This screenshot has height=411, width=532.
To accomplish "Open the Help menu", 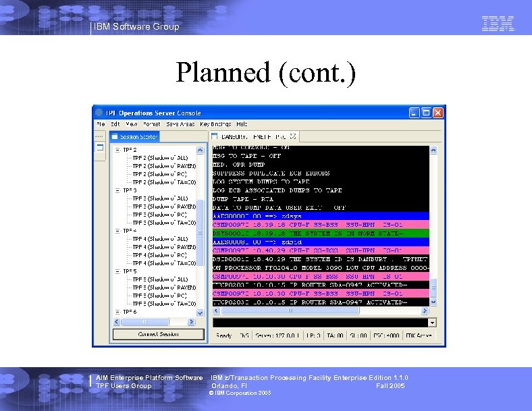I will [x=242, y=124].
